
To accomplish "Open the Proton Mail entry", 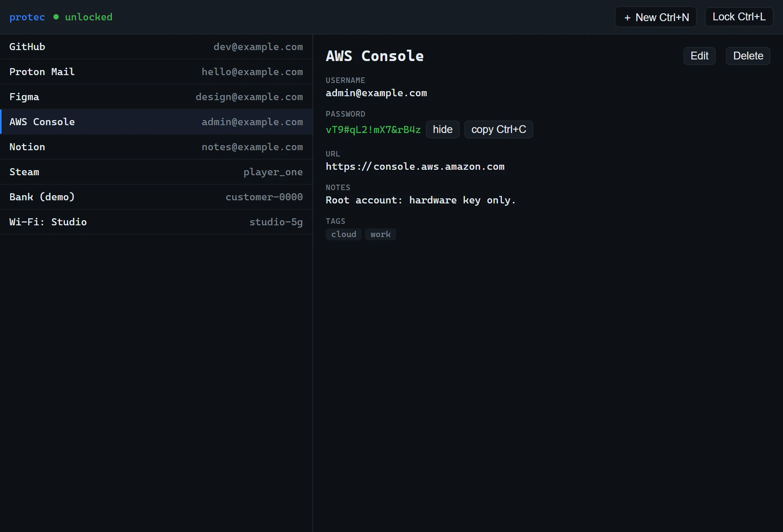I will coord(156,72).
